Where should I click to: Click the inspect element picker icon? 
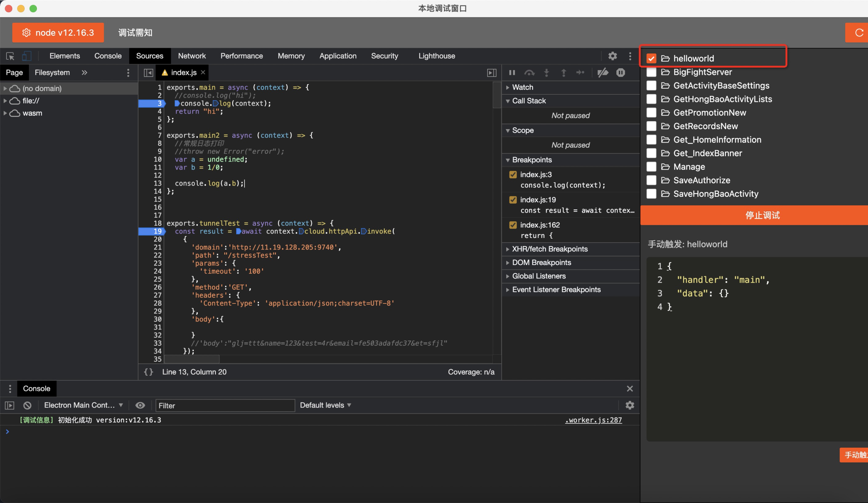click(x=10, y=56)
